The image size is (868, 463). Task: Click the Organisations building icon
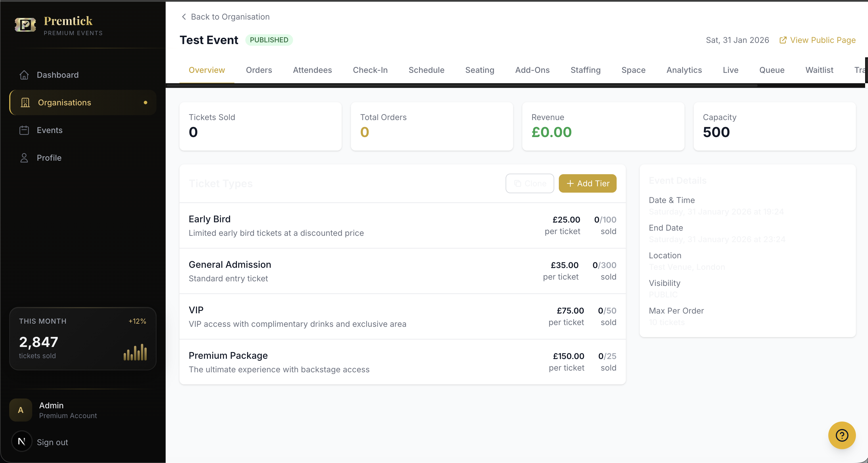click(x=25, y=103)
